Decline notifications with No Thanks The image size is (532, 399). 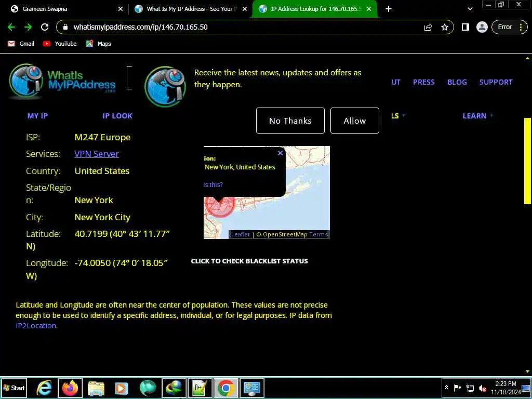(x=290, y=121)
